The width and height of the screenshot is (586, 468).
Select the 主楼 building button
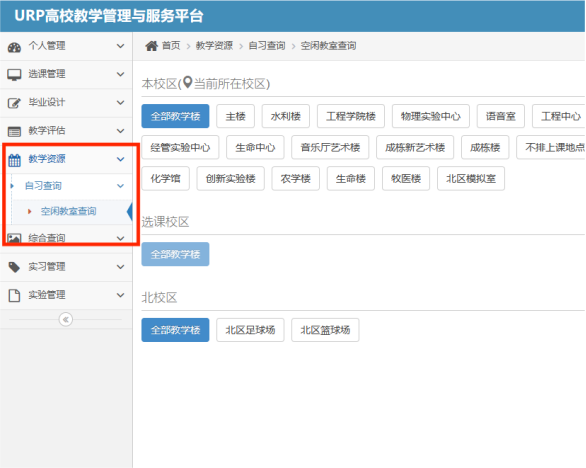235,116
